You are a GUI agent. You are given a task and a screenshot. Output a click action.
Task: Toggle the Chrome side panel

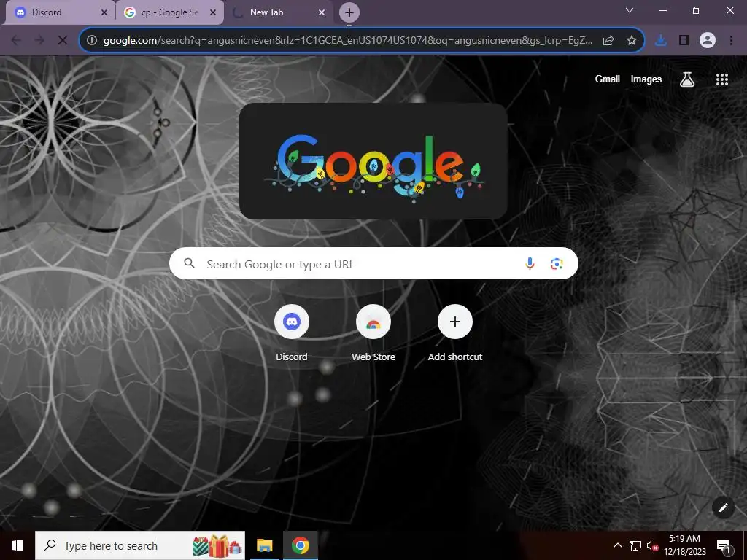click(684, 41)
